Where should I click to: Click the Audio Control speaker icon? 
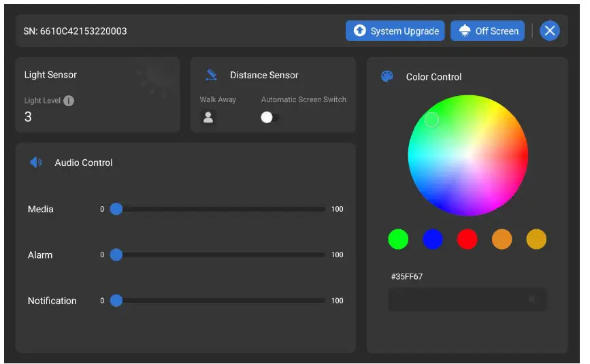(x=36, y=163)
